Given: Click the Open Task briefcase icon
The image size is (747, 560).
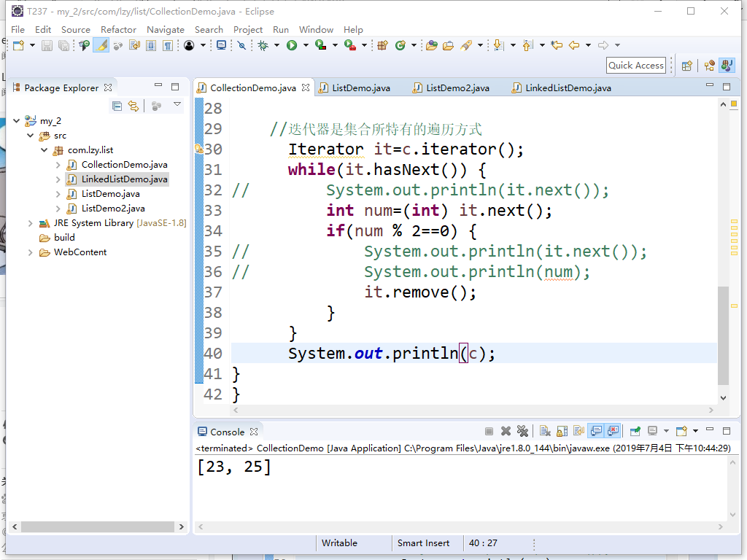Looking at the screenshot, I should [449, 45].
